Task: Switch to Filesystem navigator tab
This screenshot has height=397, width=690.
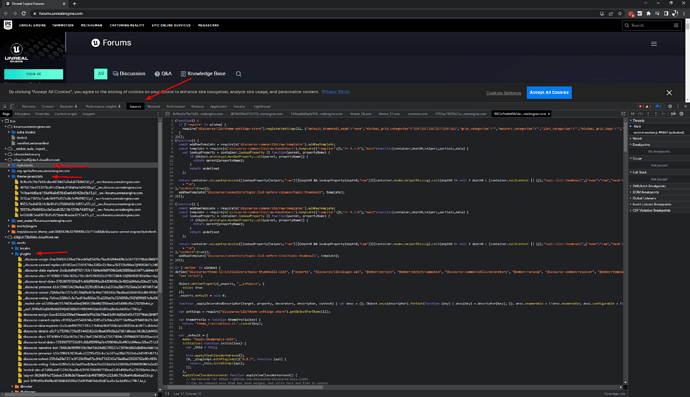Action: point(22,114)
